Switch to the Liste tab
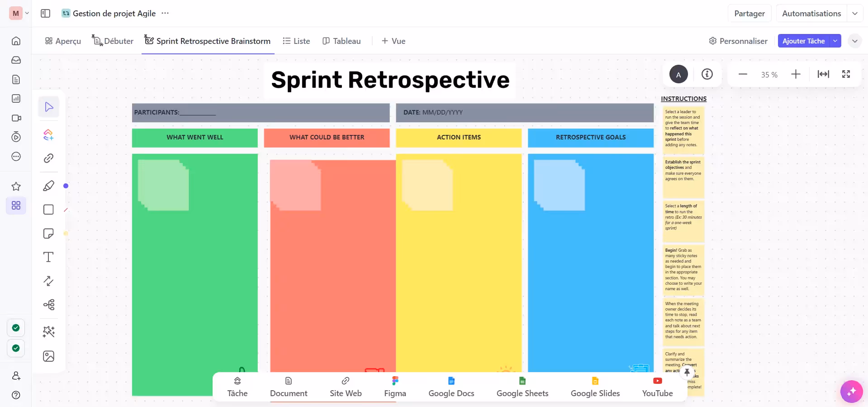Viewport: 868px width, 407px height. 296,41
